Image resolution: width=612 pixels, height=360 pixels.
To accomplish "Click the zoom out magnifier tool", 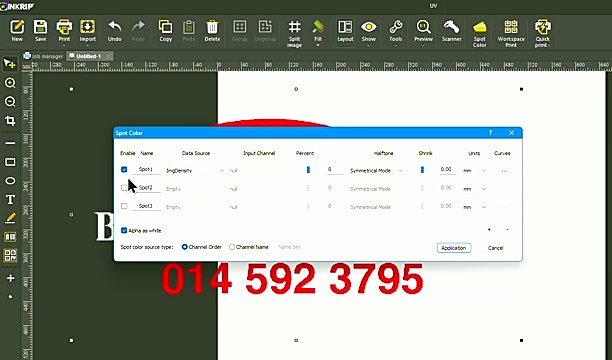I will tap(10, 102).
